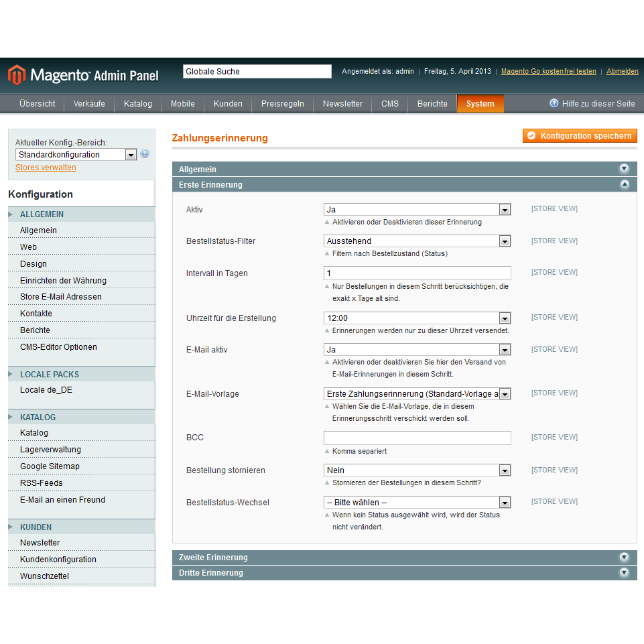644x644 pixels.
Task: Open the Aktueller Konfig.-Bereich scope dropdown
Action: [76, 154]
